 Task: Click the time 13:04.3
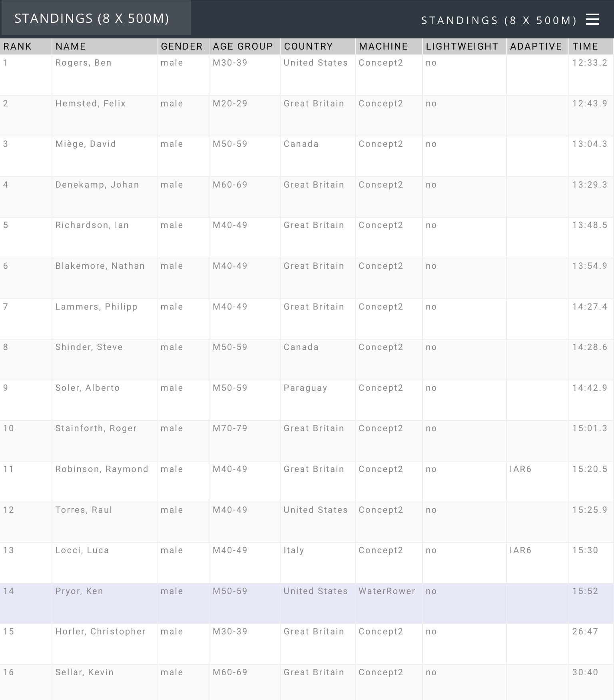point(590,144)
